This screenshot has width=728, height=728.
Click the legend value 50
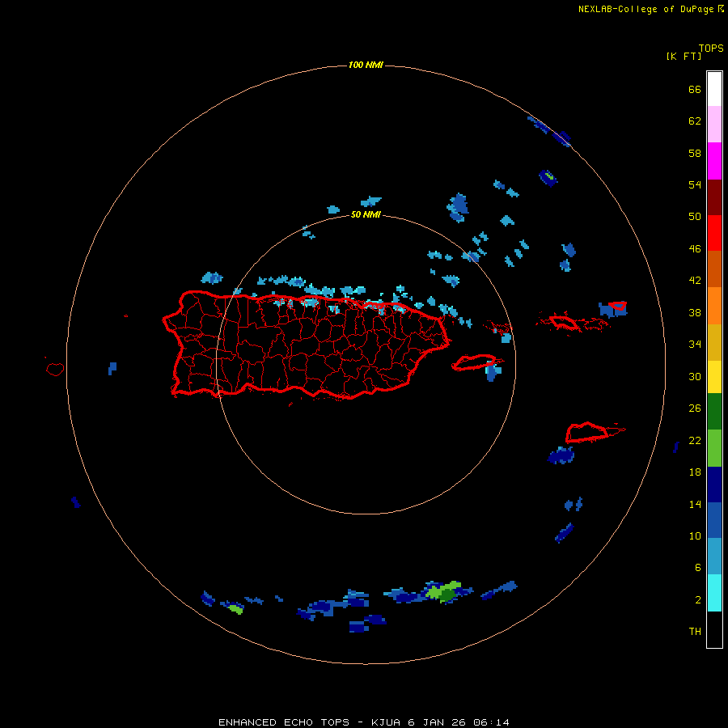coord(695,217)
